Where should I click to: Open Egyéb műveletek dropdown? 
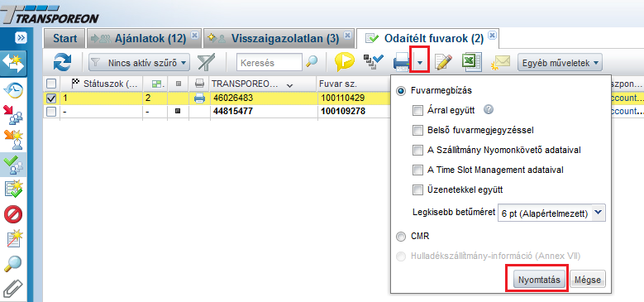[560, 63]
